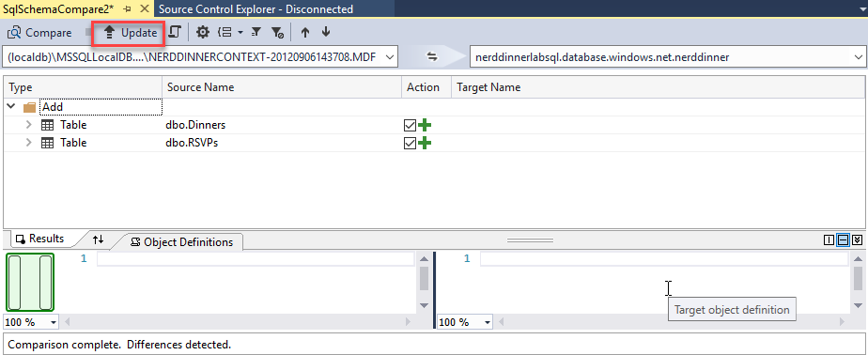Select horizontal split pane layout

(843, 239)
